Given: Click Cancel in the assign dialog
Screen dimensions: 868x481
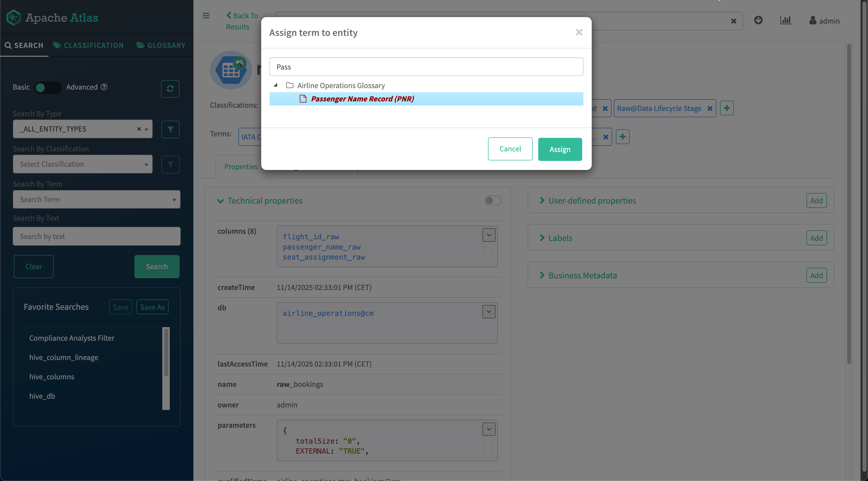Looking at the screenshot, I should coord(510,149).
